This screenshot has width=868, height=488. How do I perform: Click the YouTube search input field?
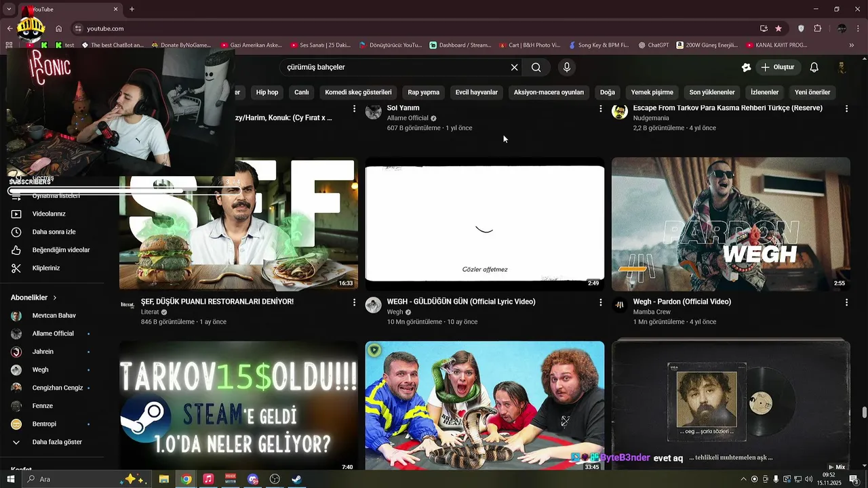tap(397, 67)
